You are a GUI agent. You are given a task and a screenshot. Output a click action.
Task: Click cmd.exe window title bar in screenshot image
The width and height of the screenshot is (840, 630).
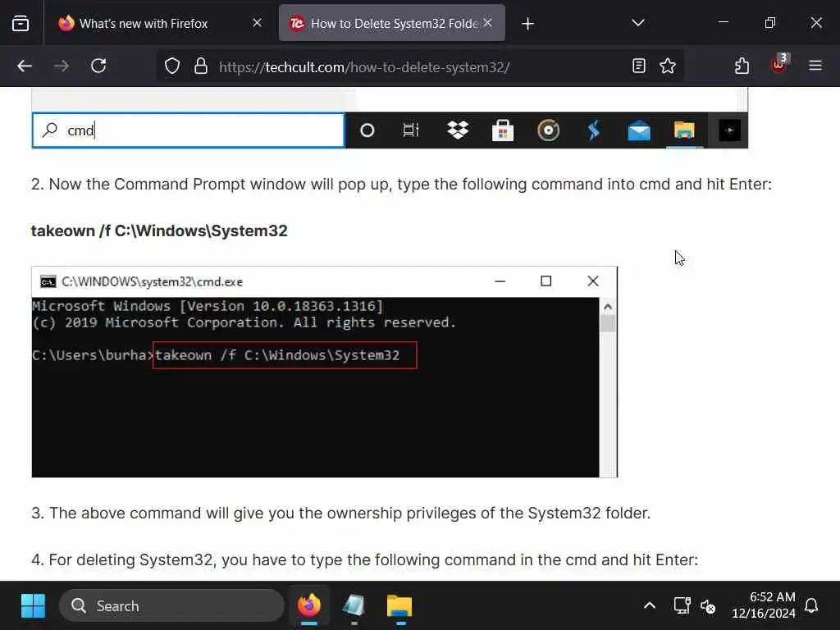324,281
